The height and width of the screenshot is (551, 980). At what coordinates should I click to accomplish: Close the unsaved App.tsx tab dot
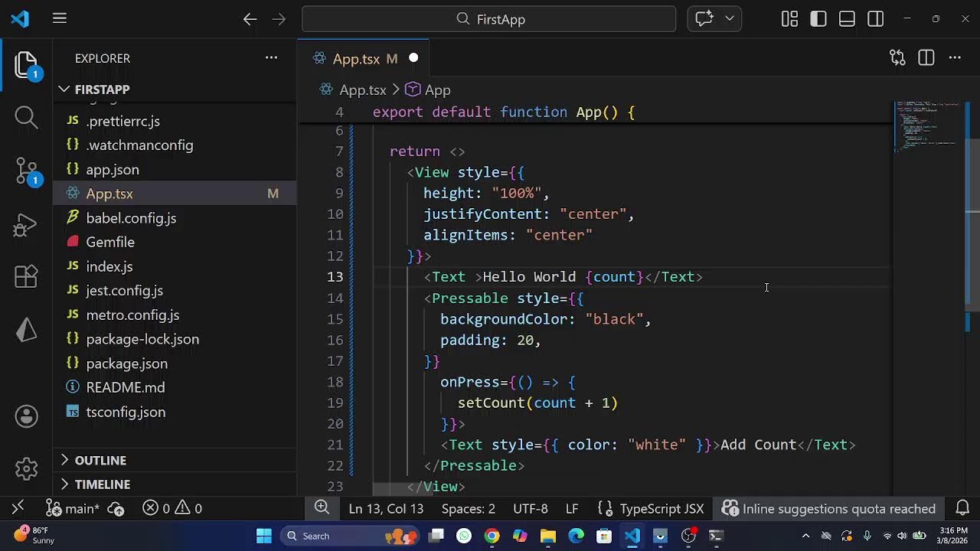(413, 58)
